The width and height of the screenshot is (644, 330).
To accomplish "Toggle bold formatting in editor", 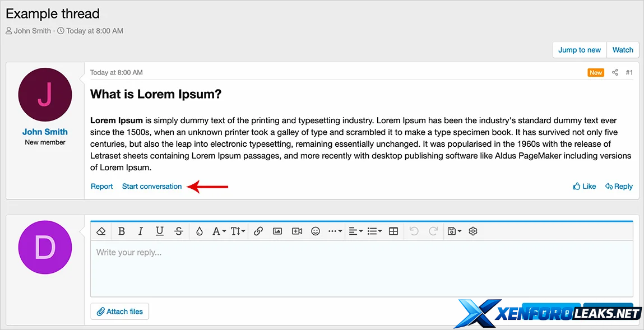I will coord(122,231).
